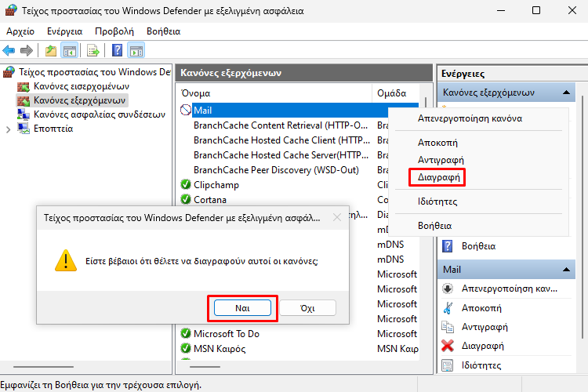Click the Clipchamp green check icon
Screen dimensions: 588x392
[x=186, y=184]
